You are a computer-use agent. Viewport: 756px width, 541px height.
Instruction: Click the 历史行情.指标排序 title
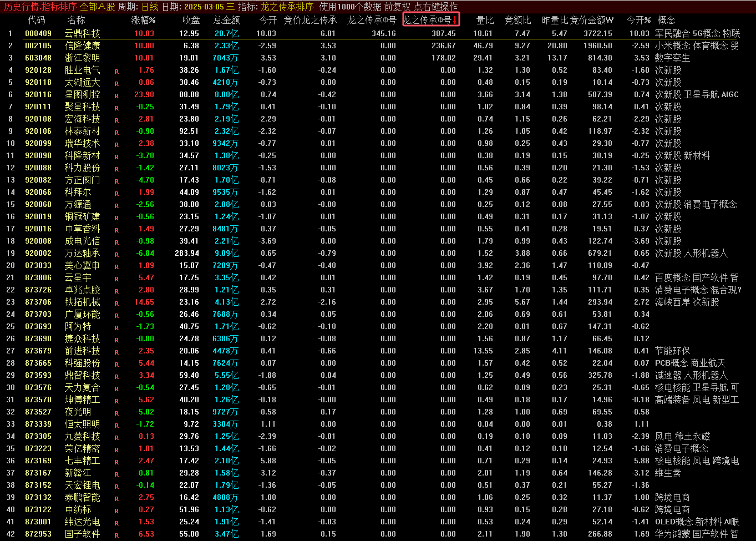click(x=40, y=7)
